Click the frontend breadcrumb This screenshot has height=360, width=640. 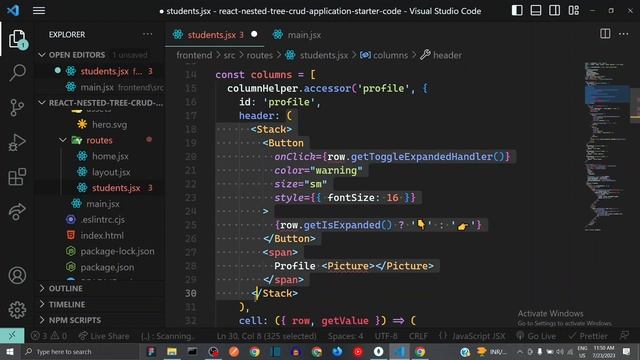tap(194, 55)
